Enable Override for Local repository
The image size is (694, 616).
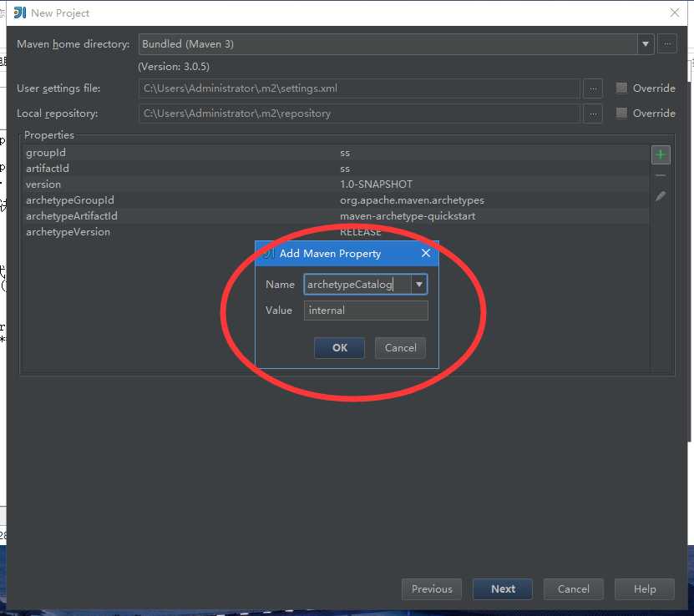click(x=621, y=114)
